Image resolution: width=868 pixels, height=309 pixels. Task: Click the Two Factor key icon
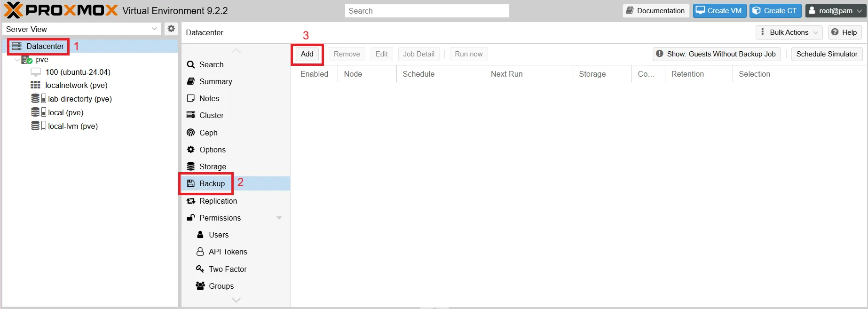point(200,269)
